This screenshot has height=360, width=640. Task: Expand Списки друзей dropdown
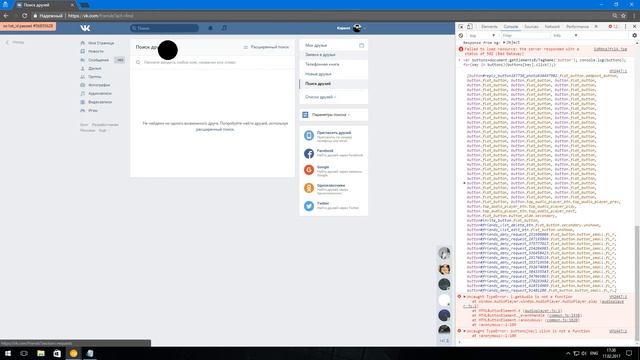pyautogui.click(x=320, y=97)
